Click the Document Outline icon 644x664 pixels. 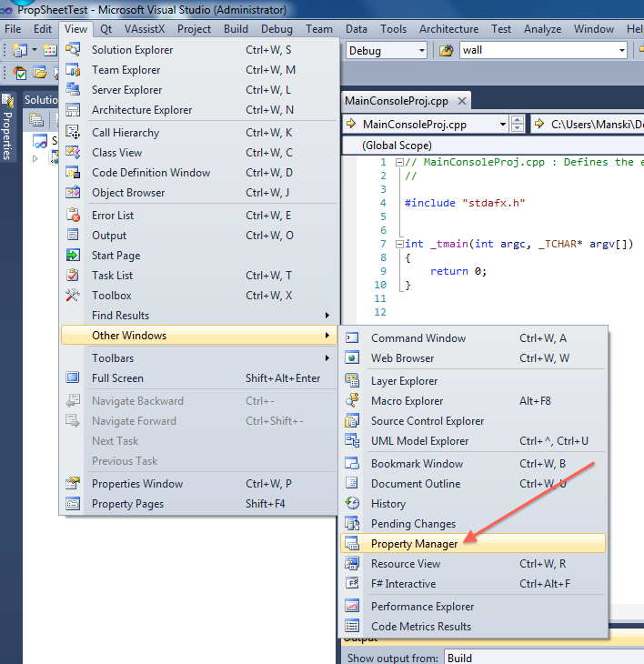coord(352,483)
